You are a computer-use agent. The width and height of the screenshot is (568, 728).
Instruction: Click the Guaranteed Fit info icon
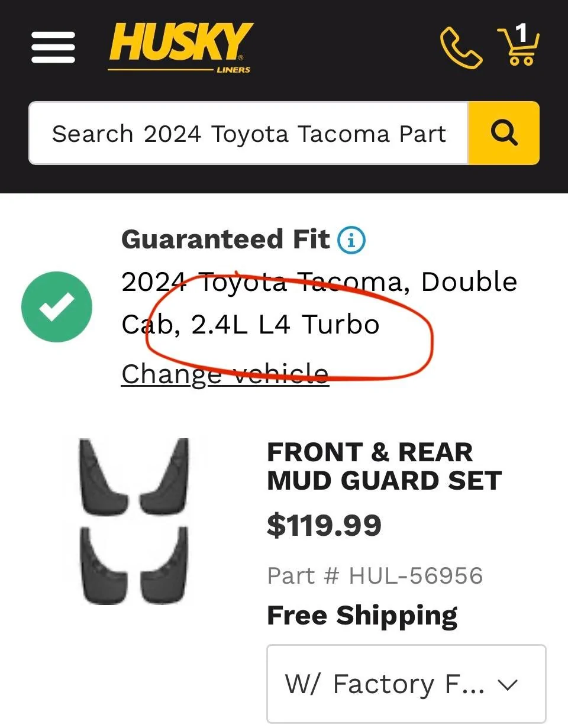point(351,240)
